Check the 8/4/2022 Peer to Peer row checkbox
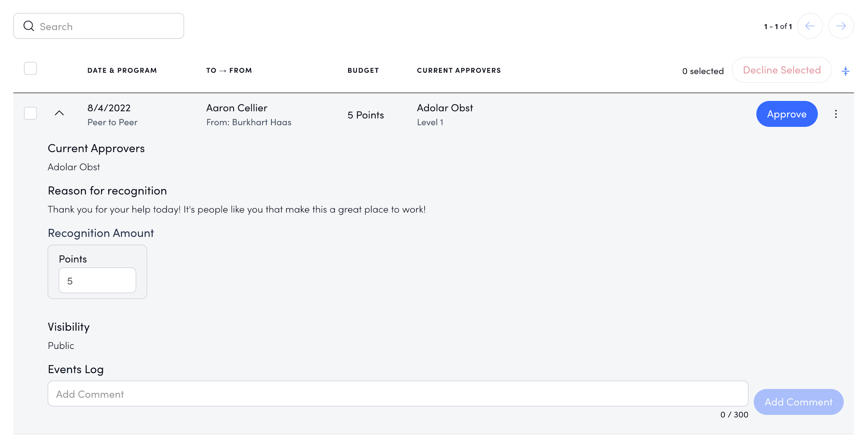The image size is (868, 444). [31, 113]
